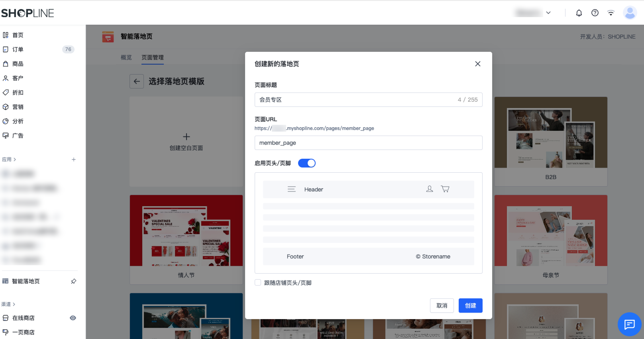View online store via eye icon
The image size is (644, 339).
tap(73, 318)
